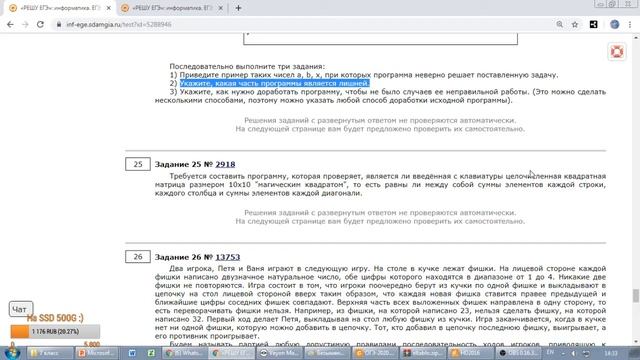Click the text 'Последовательно выполните три задания:'
640x360 pixels.
click(x=247, y=67)
